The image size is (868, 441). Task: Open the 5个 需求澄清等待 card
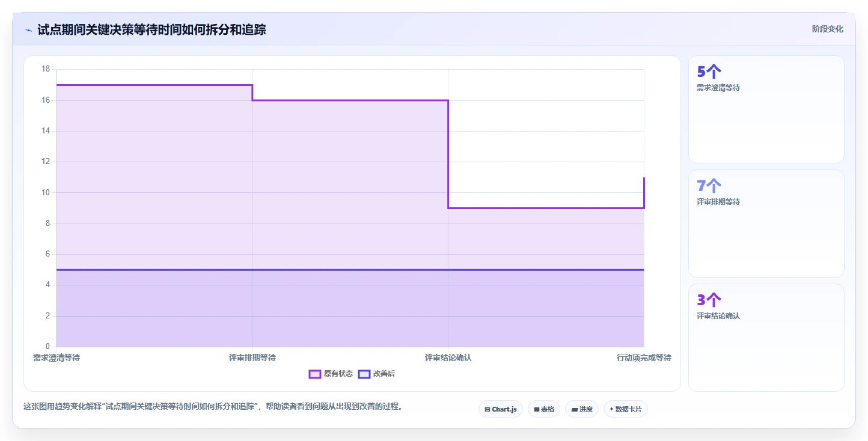click(x=766, y=109)
